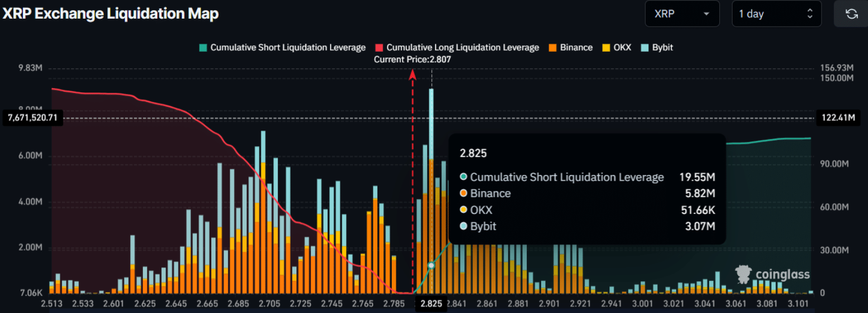Click the 2.825 highlighted x-axis label
The height and width of the screenshot is (313, 868).
click(431, 303)
